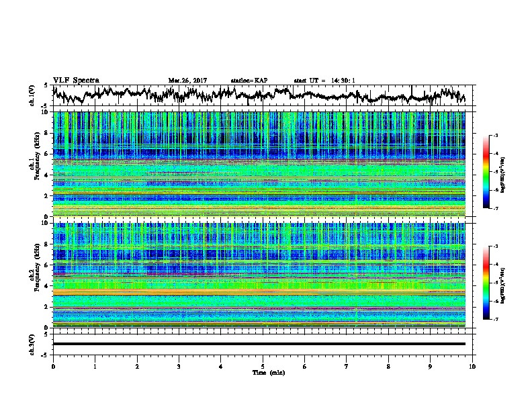Click the time axis tick label '0'
Screen dimensions: 532x411
53,367
